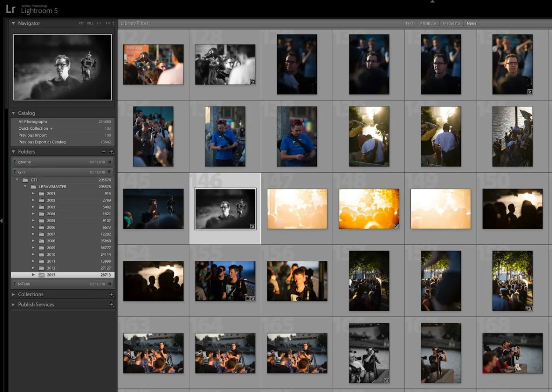The height and width of the screenshot is (392, 552).
Task: Select FIT zoom mode in Navigator
Action: tap(81, 23)
